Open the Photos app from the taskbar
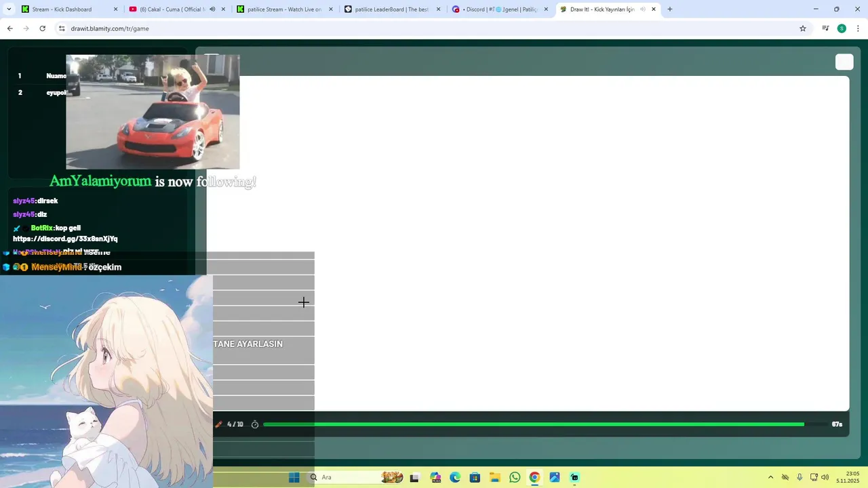The height and width of the screenshot is (488, 868). 555,477
